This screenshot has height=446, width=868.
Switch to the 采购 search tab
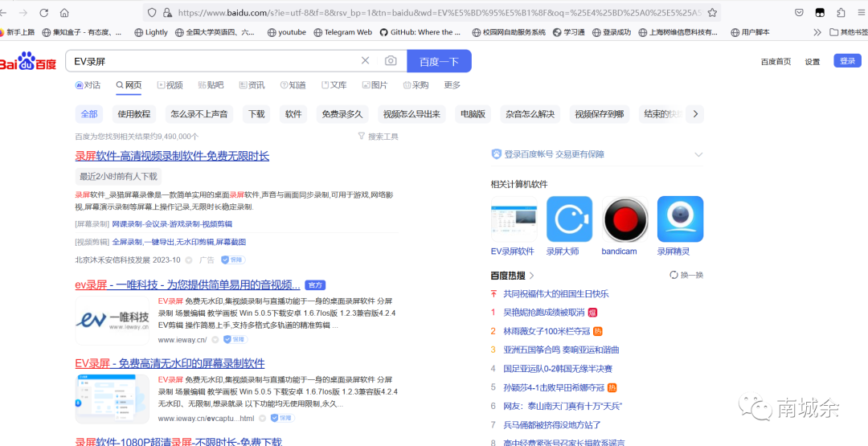[x=416, y=85]
